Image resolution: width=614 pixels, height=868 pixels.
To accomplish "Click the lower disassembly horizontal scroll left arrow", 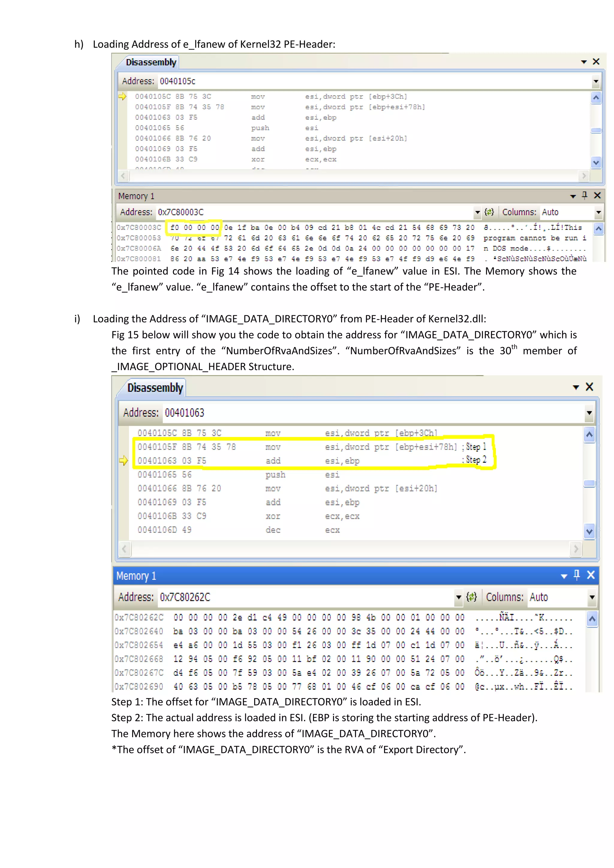I will (x=125, y=548).
